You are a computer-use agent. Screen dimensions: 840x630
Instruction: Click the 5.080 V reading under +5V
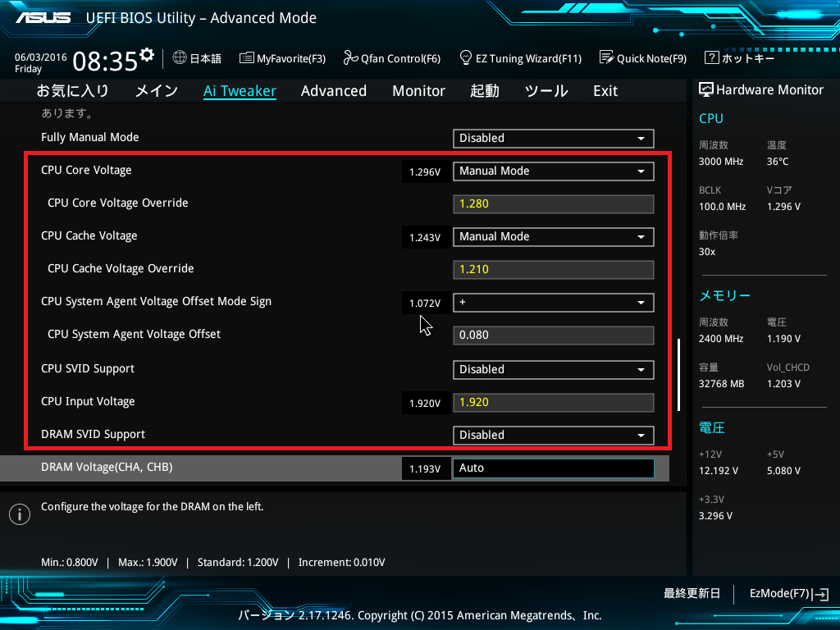pos(783,471)
